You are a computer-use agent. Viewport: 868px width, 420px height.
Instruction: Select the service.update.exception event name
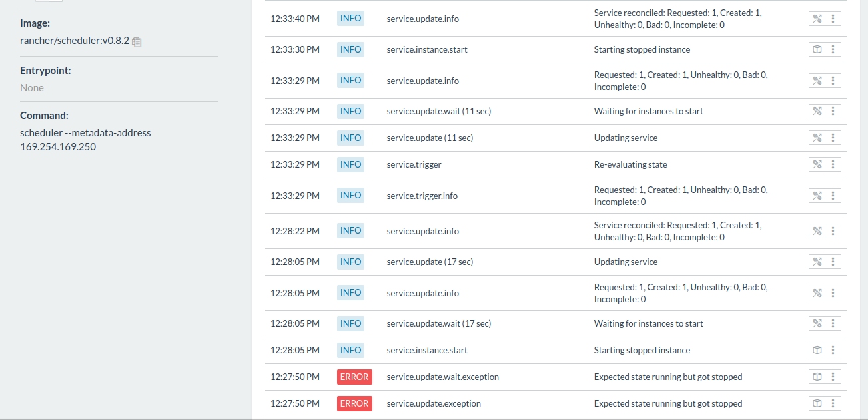point(434,403)
